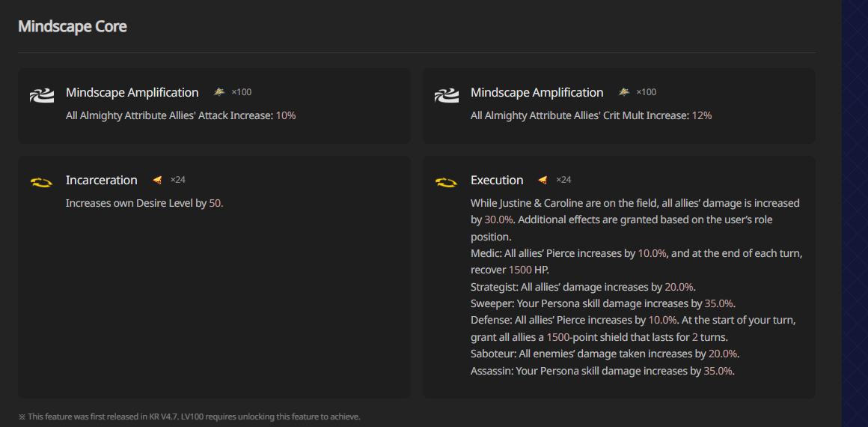Click the material icon next to Incarceration ×24
868x427 pixels.
(157, 181)
